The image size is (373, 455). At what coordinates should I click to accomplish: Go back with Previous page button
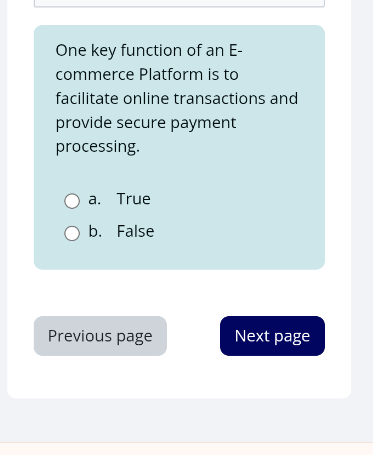point(100,336)
